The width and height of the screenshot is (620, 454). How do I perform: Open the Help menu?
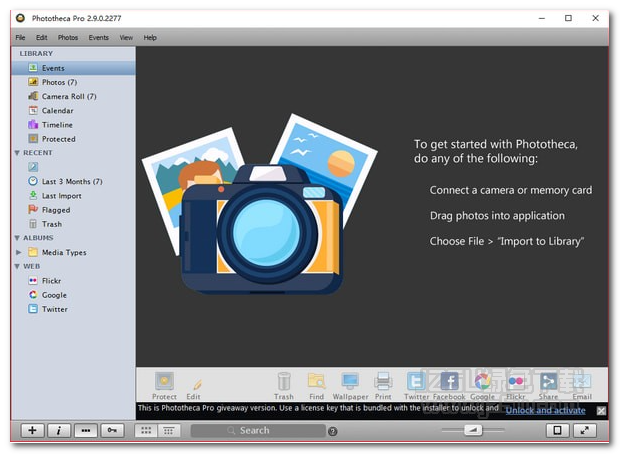pyautogui.click(x=150, y=38)
